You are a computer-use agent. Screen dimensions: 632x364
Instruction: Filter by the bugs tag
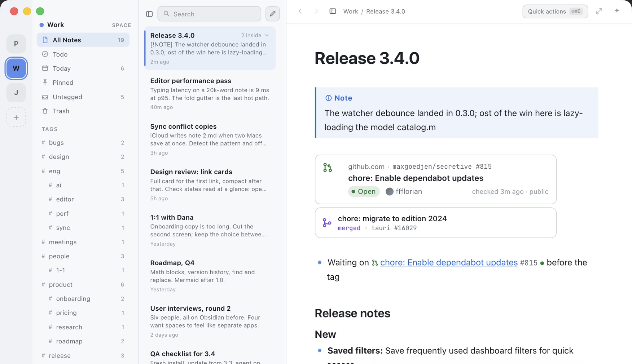click(x=83, y=142)
